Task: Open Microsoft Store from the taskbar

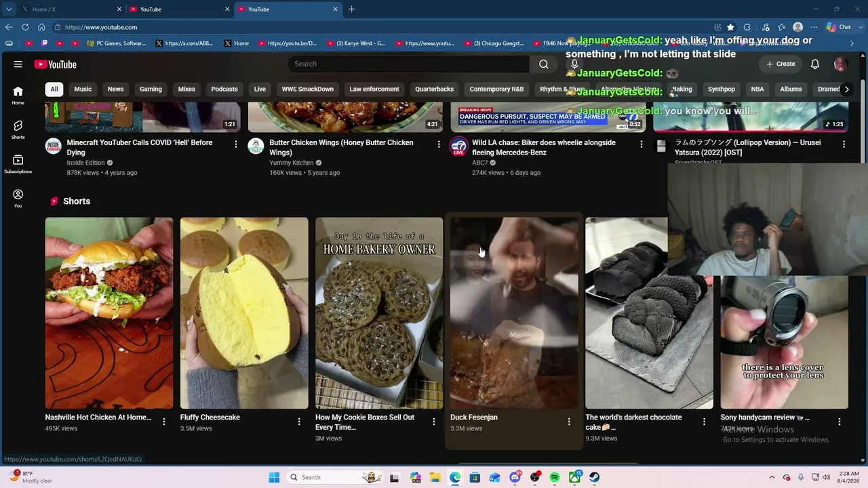Action: pyautogui.click(x=475, y=477)
